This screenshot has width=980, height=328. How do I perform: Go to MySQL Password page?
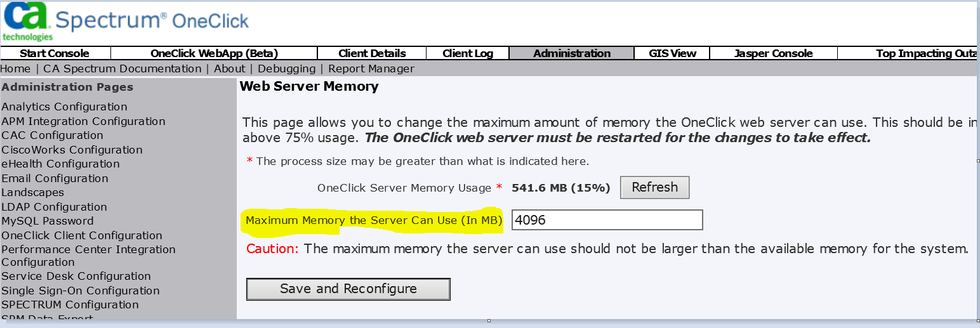(x=48, y=221)
